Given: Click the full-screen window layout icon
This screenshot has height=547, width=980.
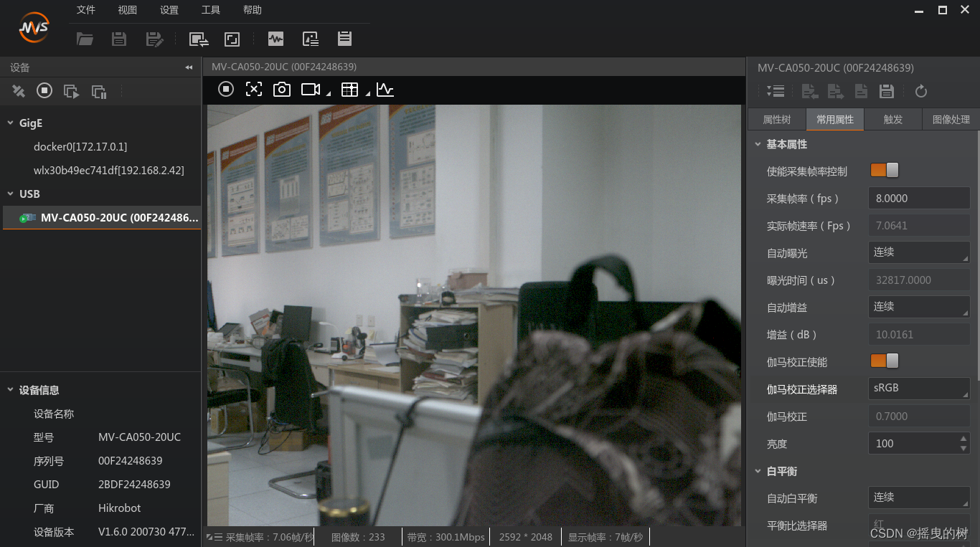Looking at the screenshot, I should tap(232, 39).
